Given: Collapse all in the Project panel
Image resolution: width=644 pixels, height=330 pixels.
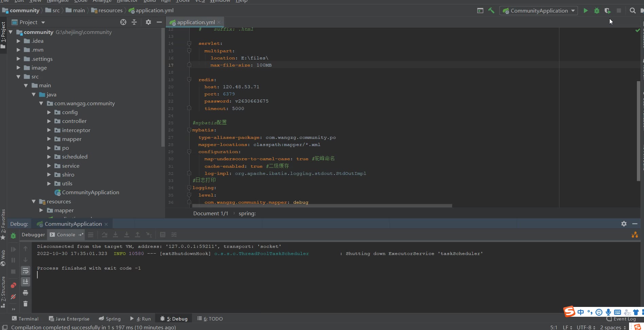Looking at the screenshot, I should click(x=134, y=22).
